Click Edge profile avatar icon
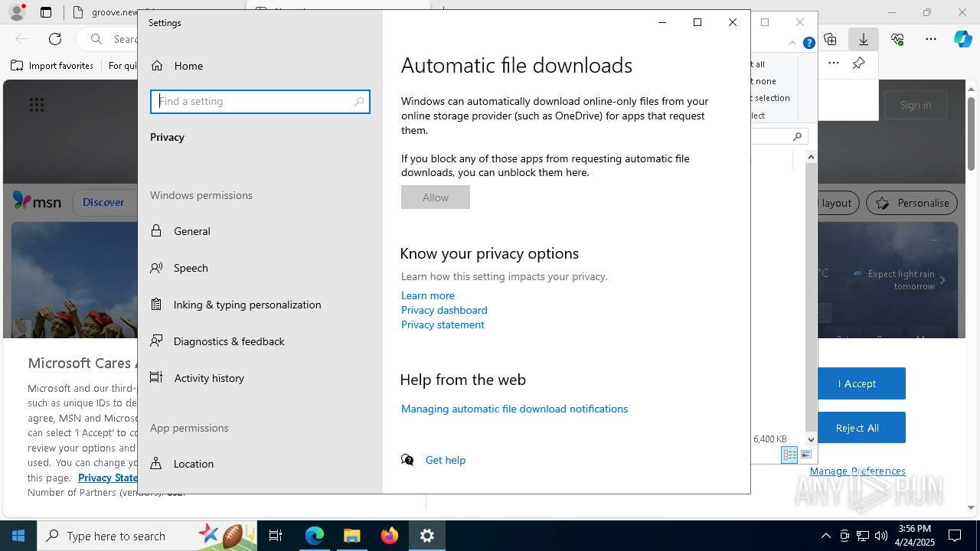The height and width of the screenshot is (551, 980). 16,12
